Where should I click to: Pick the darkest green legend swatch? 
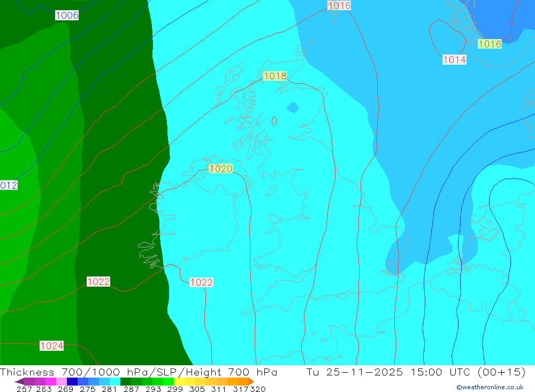(126, 381)
